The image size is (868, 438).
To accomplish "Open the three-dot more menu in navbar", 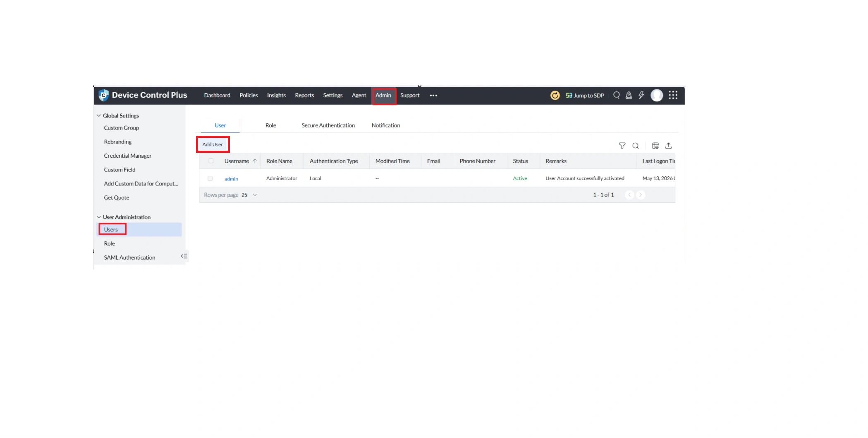I will coord(433,96).
